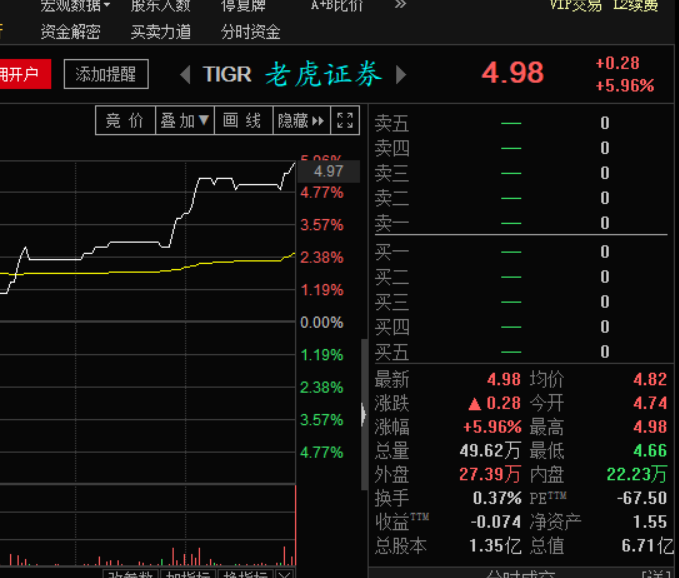Viewport: 679px width, 578px height.
Task: Click the green 4.77% axis label
Action: [x=322, y=452]
